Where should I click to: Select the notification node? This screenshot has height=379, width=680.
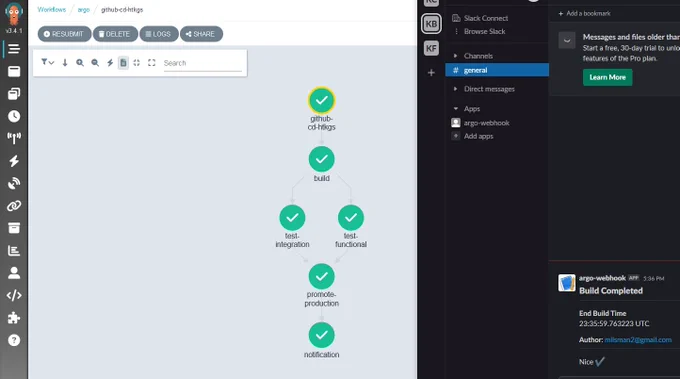[x=321, y=335]
